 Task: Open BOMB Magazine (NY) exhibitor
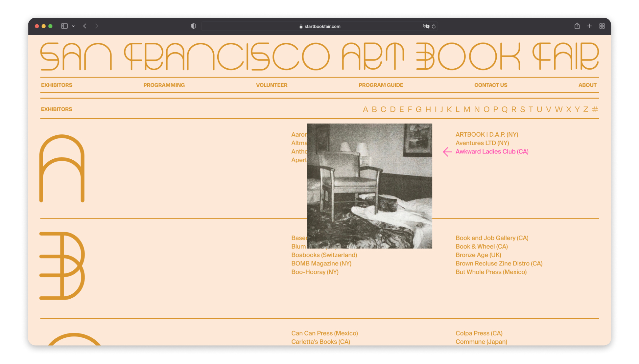pos(321,264)
